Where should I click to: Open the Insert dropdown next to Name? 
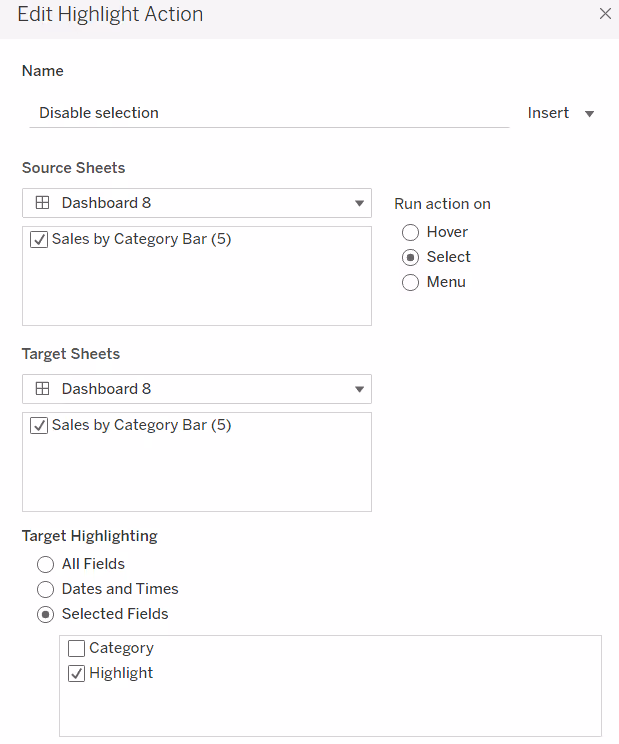point(561,113)
